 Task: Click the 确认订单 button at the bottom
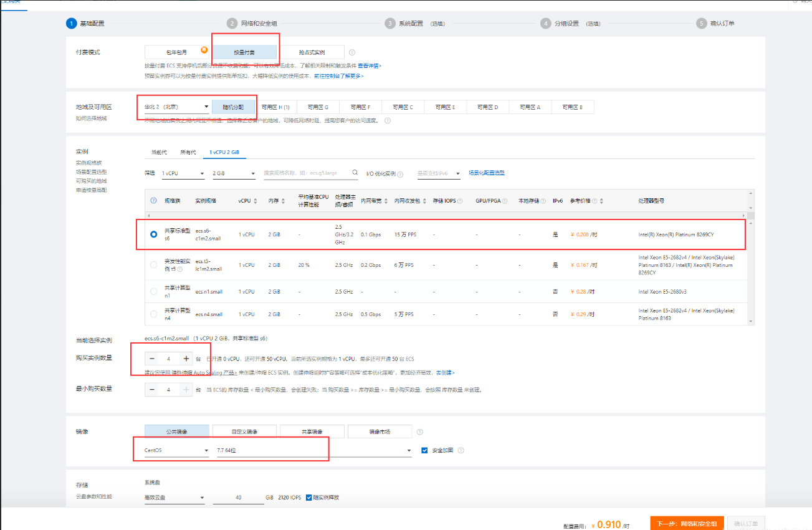click(746, 524)
